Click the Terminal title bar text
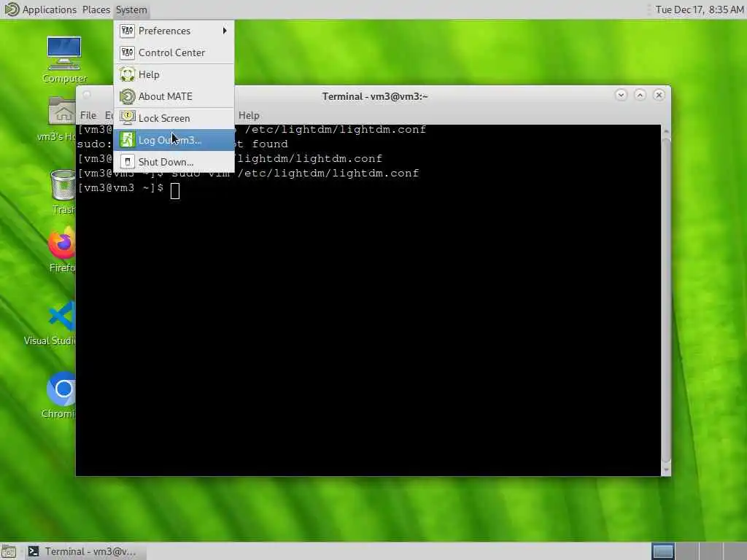Image resolution: width=747 pixels, height=560 pixels. tap(375, 97)
